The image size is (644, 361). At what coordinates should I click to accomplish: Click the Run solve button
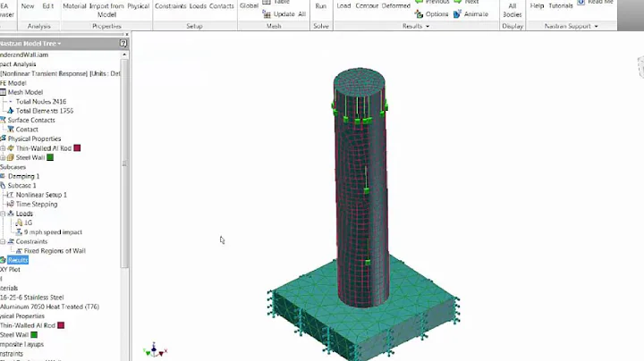[321, 6]
